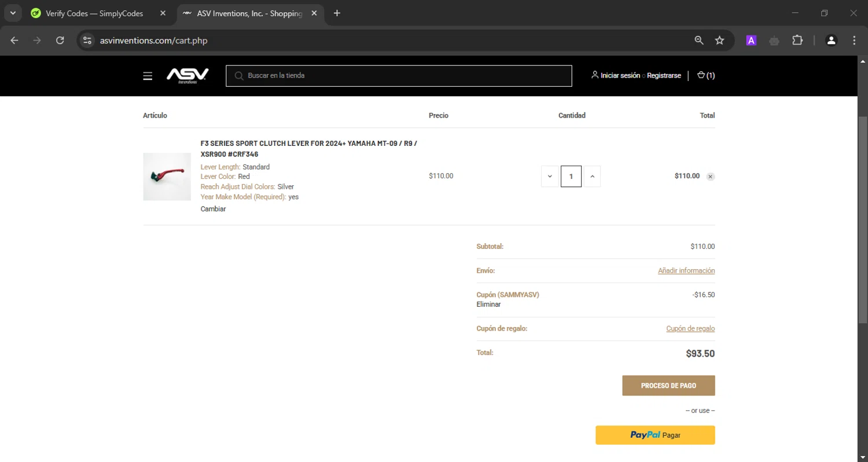
Task: Click the browser back arrow
Action: pos(14,41)
